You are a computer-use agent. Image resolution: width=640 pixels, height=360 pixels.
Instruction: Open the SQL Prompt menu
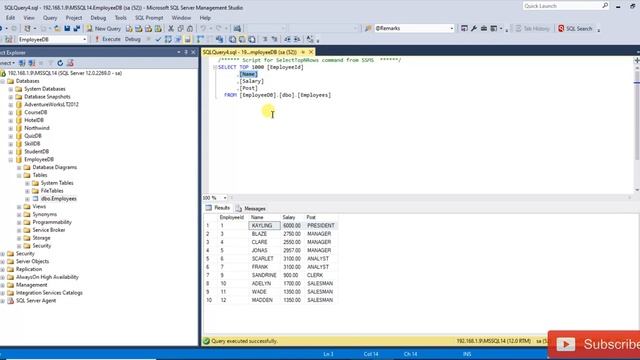point(149,18)
